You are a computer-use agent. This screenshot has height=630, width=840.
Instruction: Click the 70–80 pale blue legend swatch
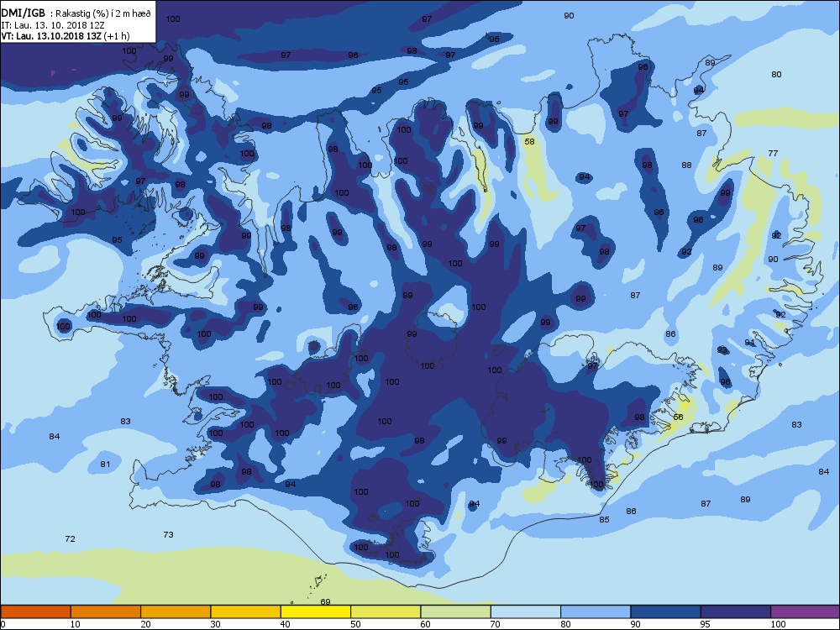coord(526,612)
